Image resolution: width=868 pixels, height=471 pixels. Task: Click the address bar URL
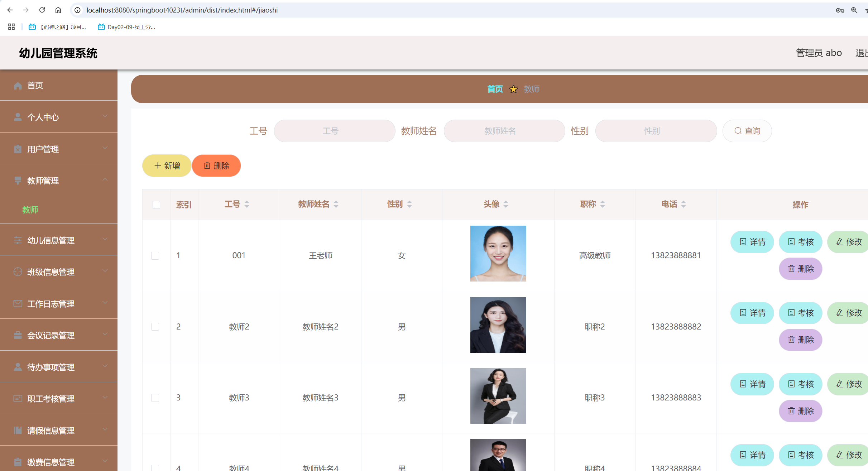182,10
